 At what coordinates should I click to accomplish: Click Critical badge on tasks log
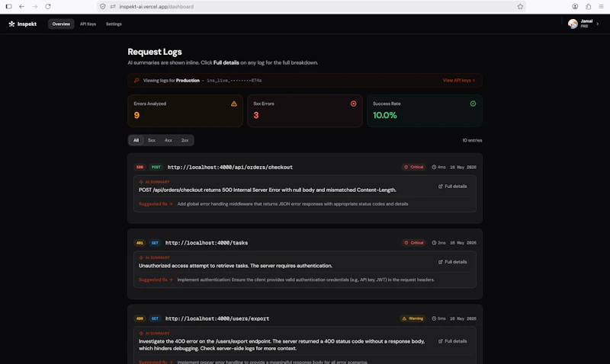point(413,243)
